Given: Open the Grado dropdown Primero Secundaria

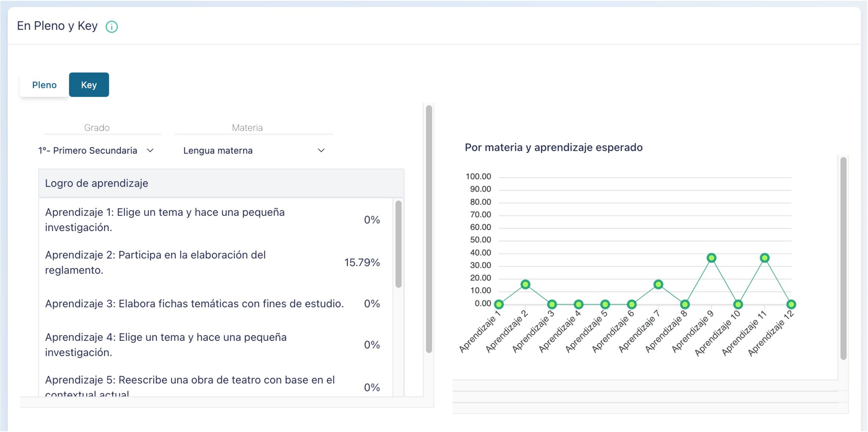Looking at the screenshot, I should (96, 151).
